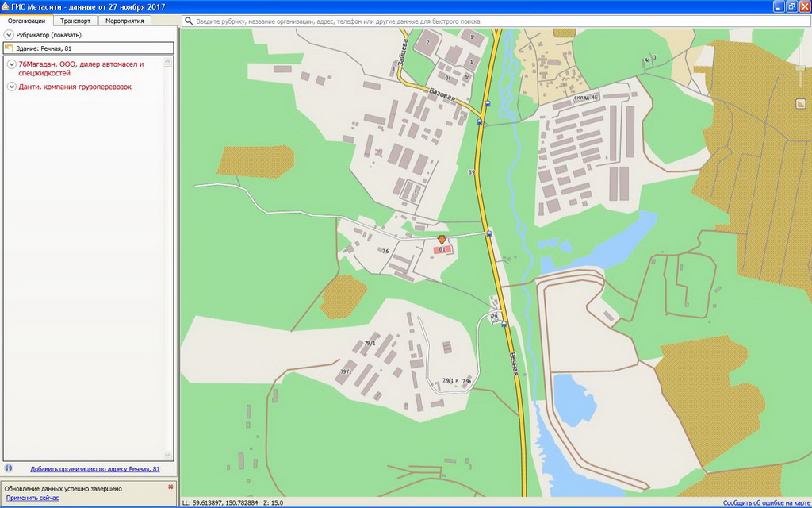This screenshot has width=812, height=508.
Task: Click the Применить сейчас link
Action: click(x=33, y=498)
